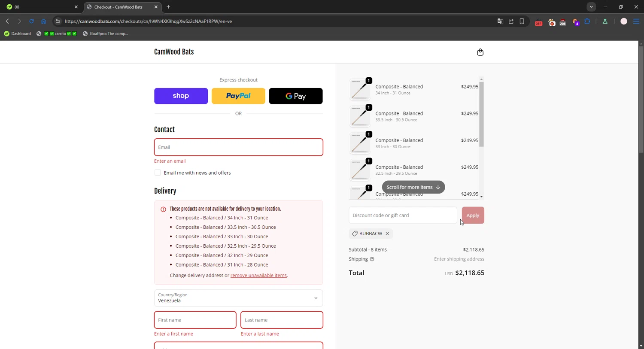
Task: Toggle Email me with news and offers
Action: [x=158, y=173]
